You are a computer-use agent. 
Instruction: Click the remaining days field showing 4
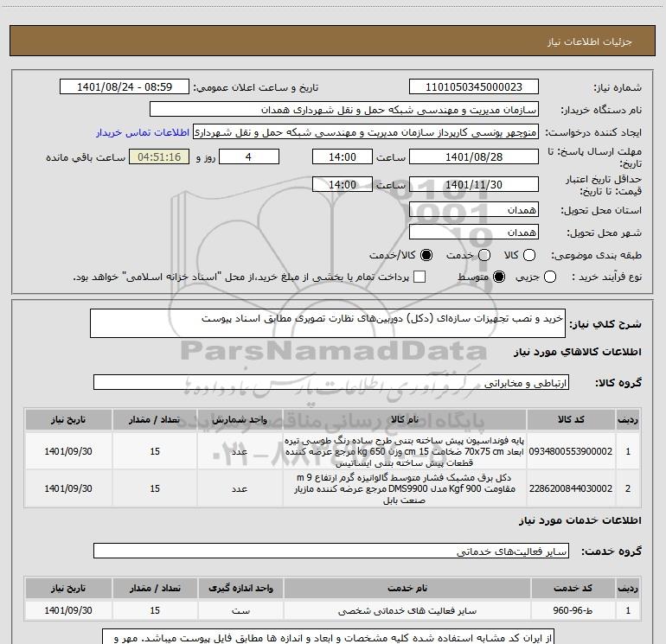pyautogui.click(x=249, y=157)
